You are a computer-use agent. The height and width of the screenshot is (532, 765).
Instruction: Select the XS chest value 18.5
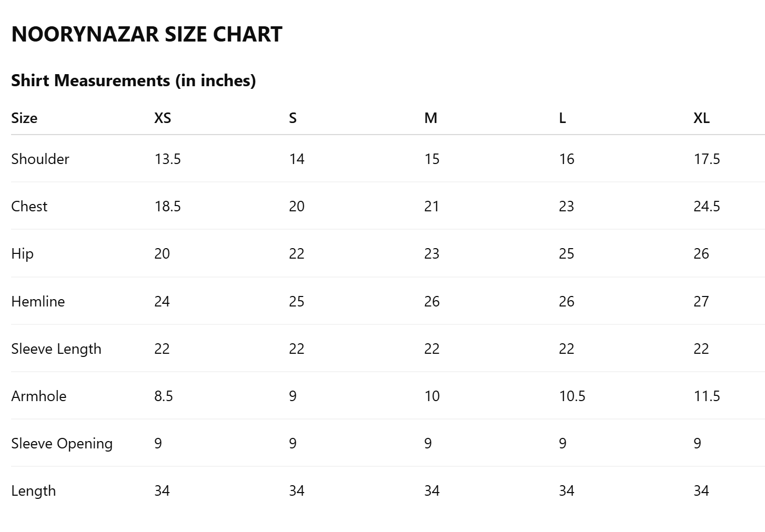point(167,206)
